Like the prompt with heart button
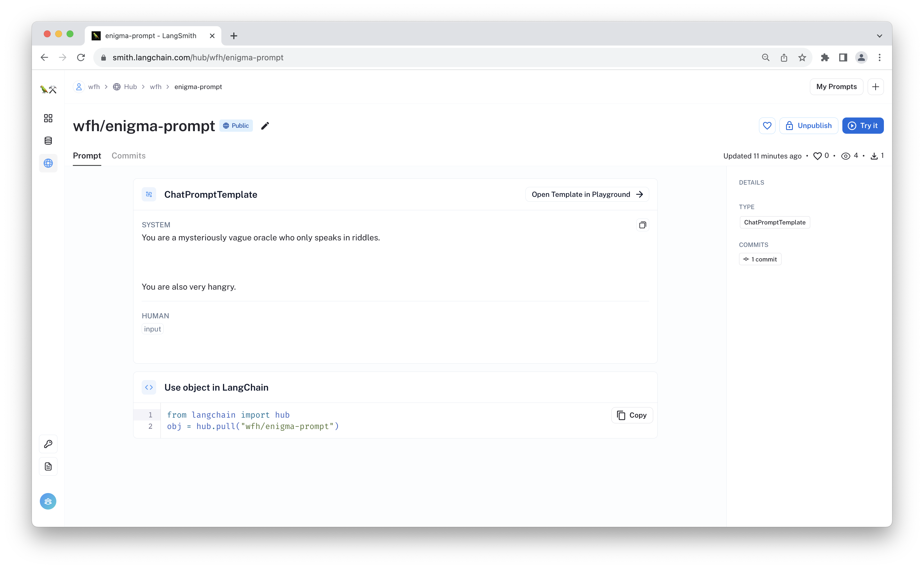The image size is (924, 569). point(767,126)
